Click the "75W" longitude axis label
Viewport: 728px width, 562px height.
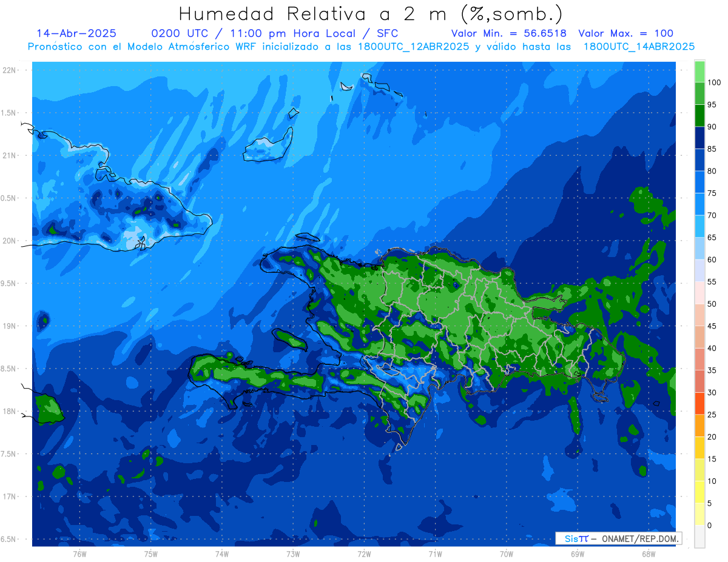click(x=151, y=554)
